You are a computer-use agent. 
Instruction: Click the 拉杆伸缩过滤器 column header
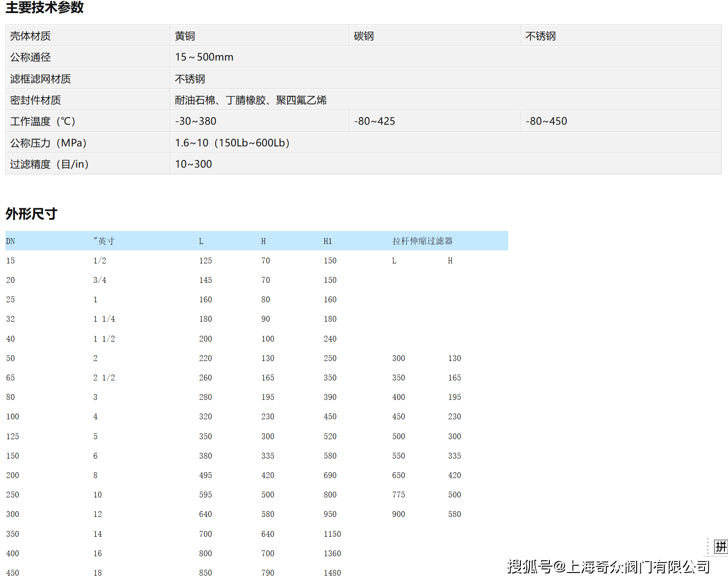click(422, 241)
